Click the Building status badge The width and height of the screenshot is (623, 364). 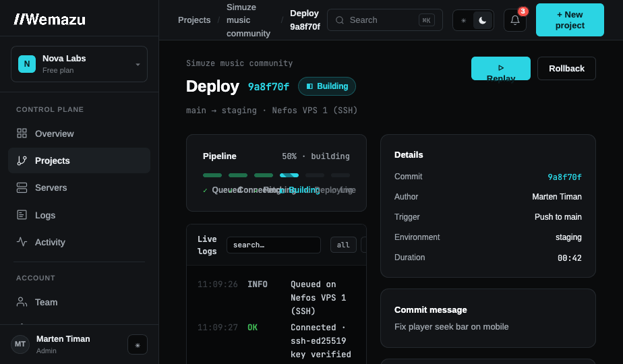(327, 86)
